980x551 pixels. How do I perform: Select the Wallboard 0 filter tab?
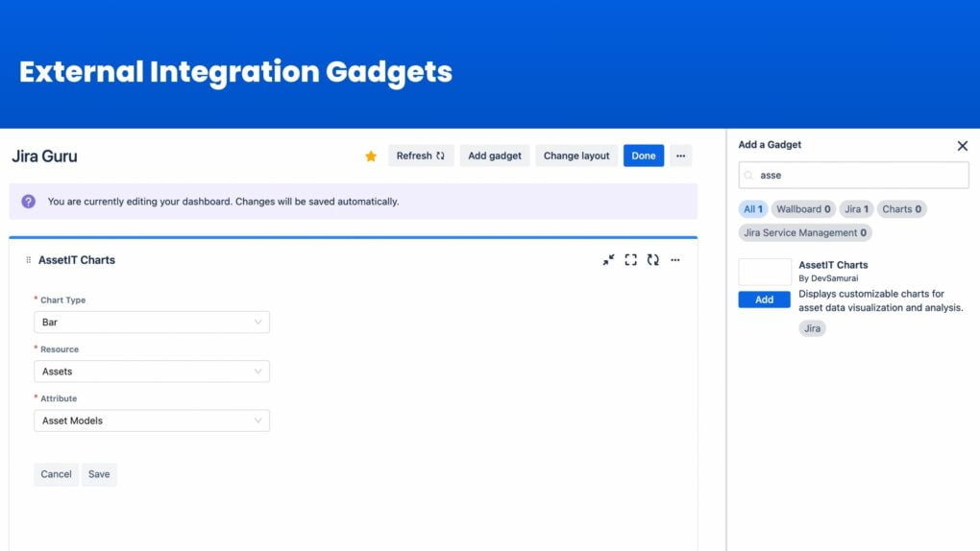click(x=803, y=209)
